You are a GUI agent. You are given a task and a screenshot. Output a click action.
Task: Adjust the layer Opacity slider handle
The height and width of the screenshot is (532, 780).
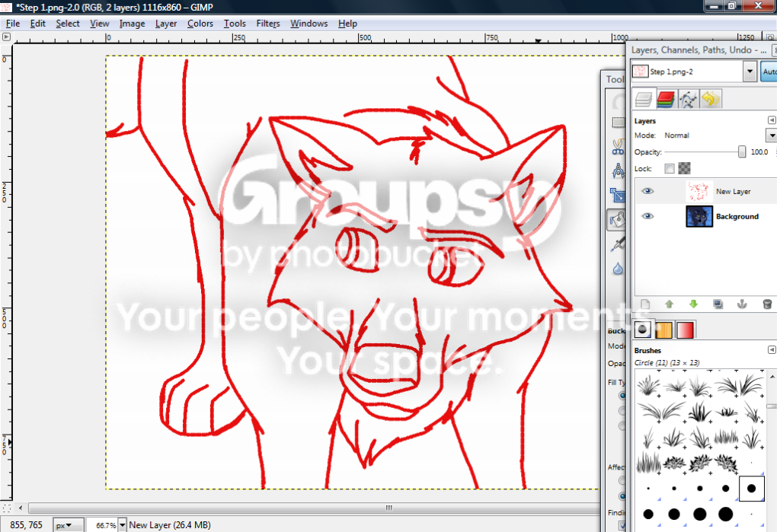742,151
